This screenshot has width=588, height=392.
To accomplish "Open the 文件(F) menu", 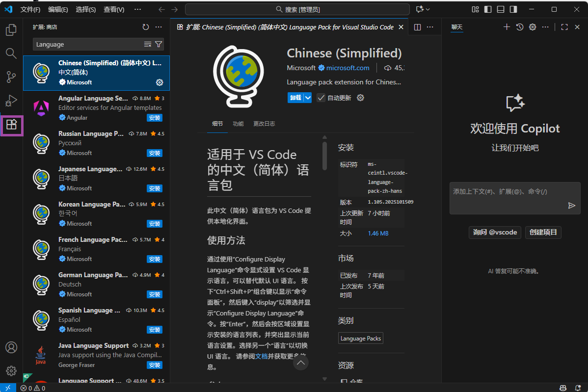I will tap(30, 9).
